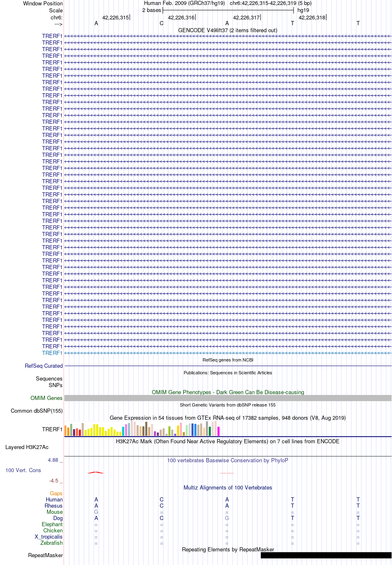Select the Mouse alignment row label

(x=55, y=512)
